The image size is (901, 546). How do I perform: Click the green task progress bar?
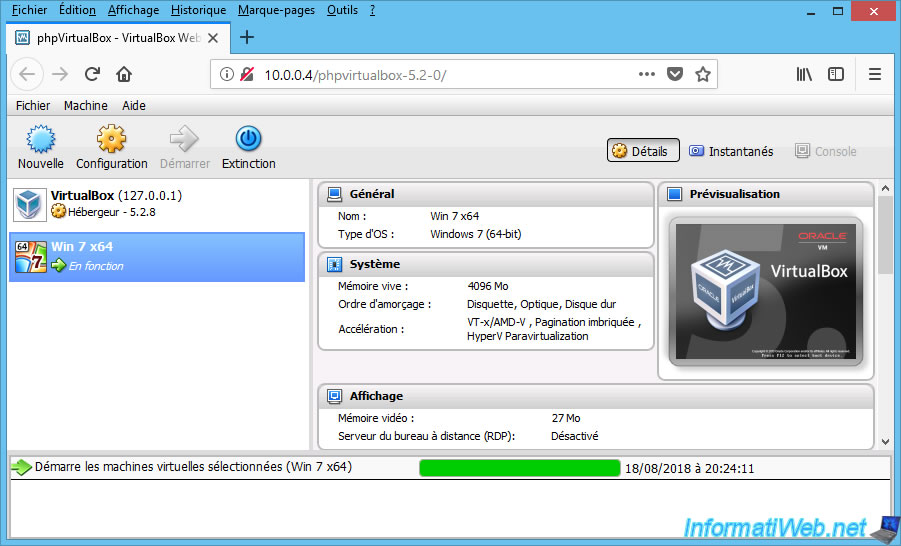pyautogui.click(x=519, y=468)
